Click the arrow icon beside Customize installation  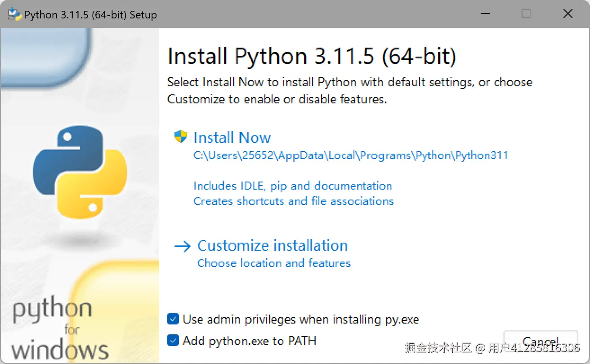(183, 246)
